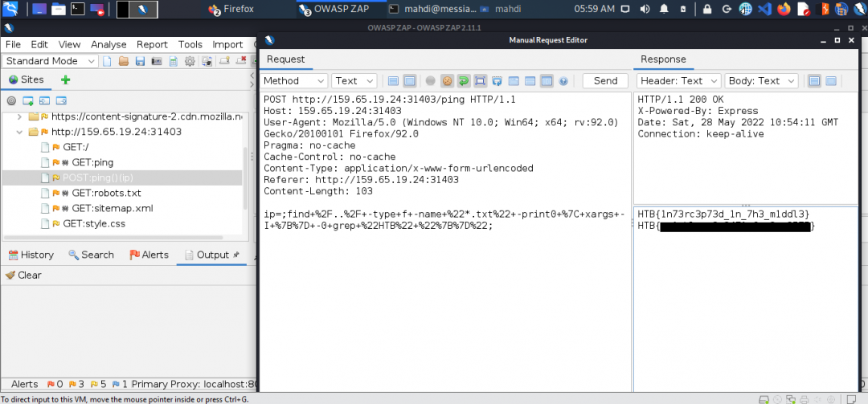
Task: Switch to the Sites tab
Action: [x=27, y=80]
